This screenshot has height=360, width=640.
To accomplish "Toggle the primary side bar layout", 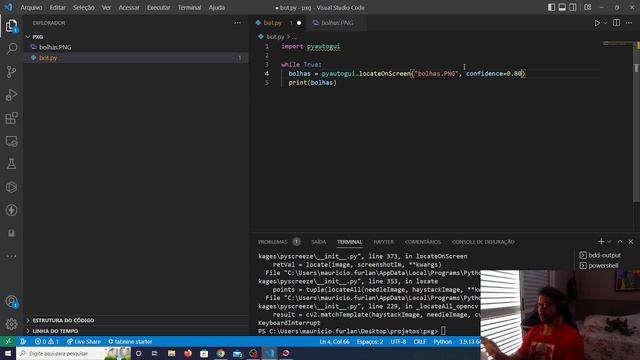I will [x=551, y=7].
